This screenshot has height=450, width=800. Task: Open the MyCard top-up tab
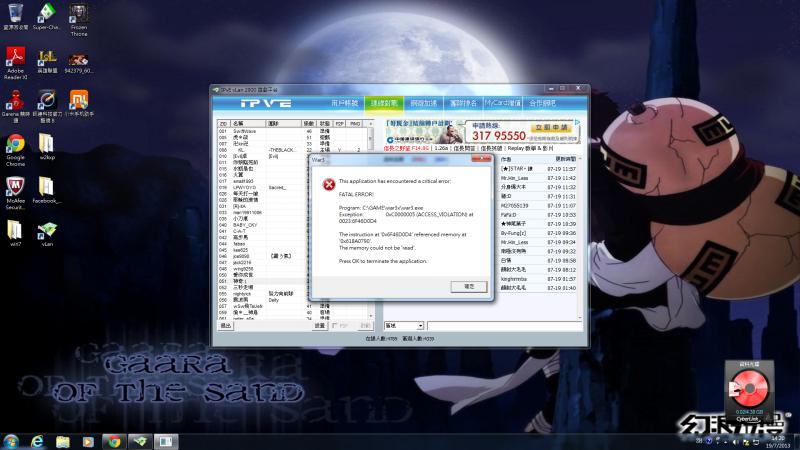point(503,103)
